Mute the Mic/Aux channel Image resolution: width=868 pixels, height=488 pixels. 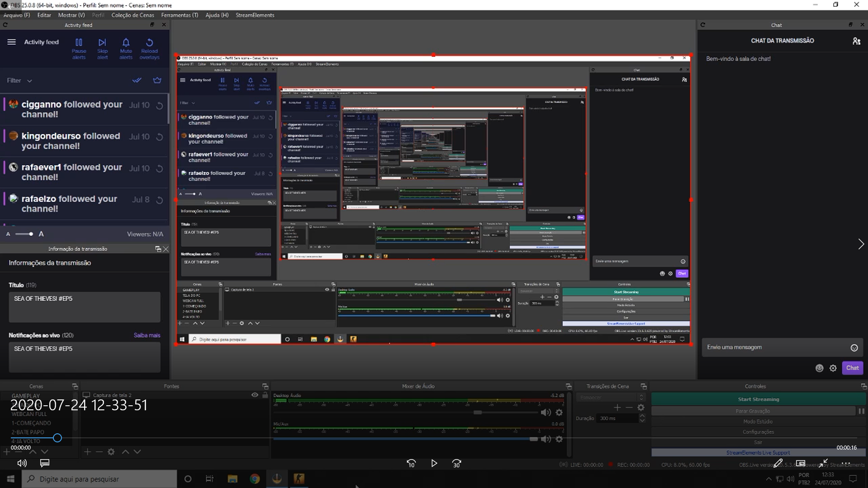[x=546, y=439]
